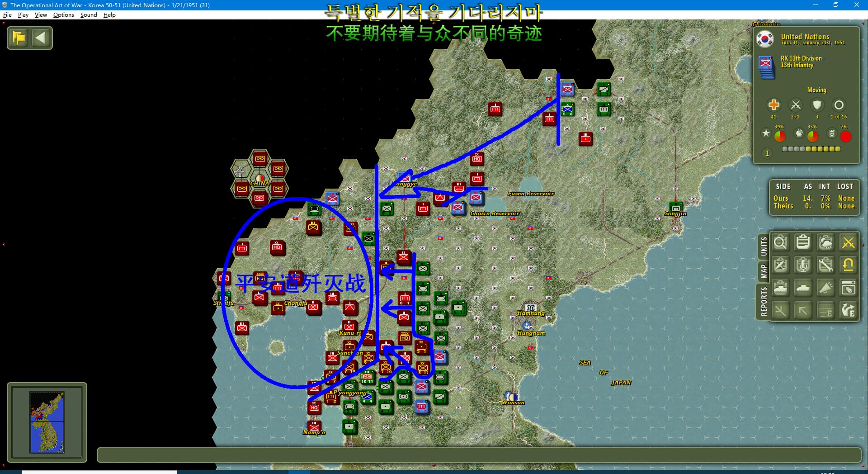Click the 33% readiness pie indicator

[x=813, y=136]
